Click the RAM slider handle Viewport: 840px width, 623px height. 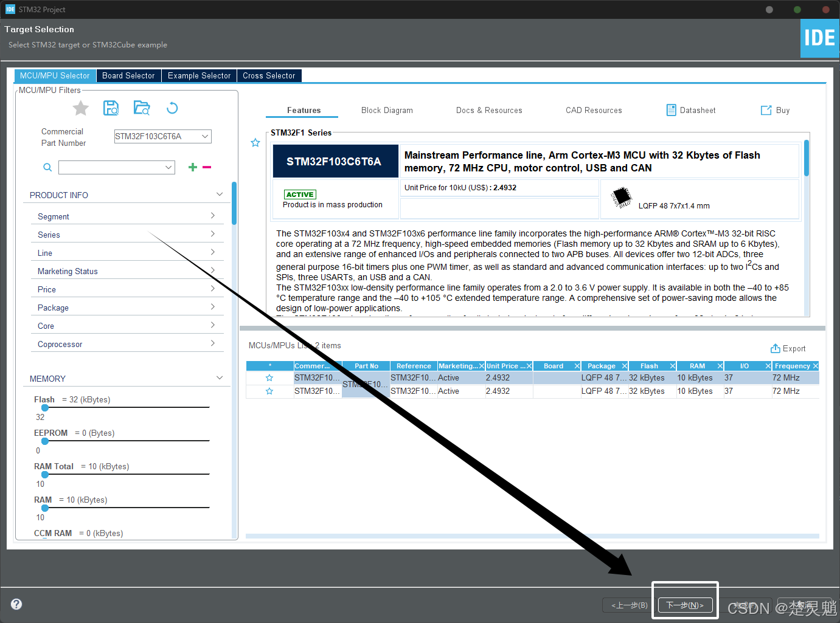coord(45,508)
